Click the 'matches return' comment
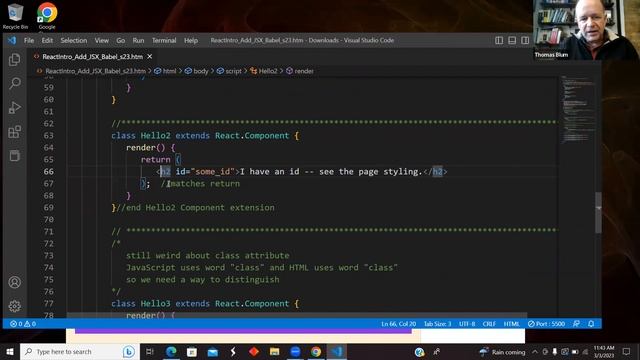This screenshot has height=360, width=640. [200, 184]
